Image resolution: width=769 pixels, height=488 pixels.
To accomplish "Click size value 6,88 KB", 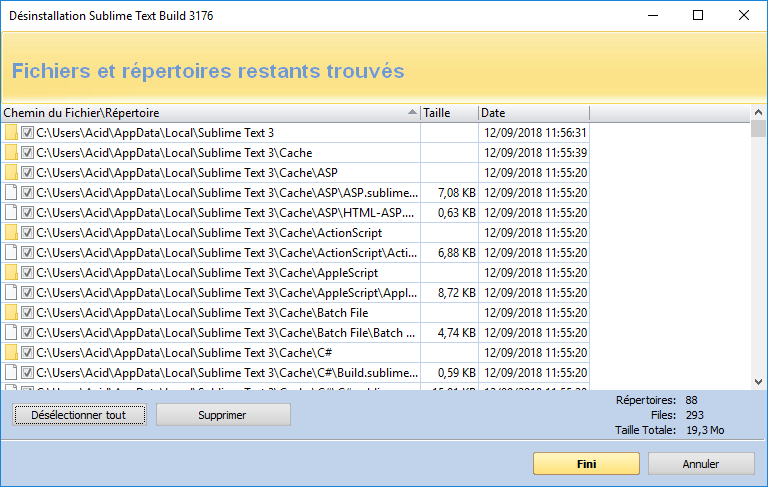I will click(x=457, y=253).
